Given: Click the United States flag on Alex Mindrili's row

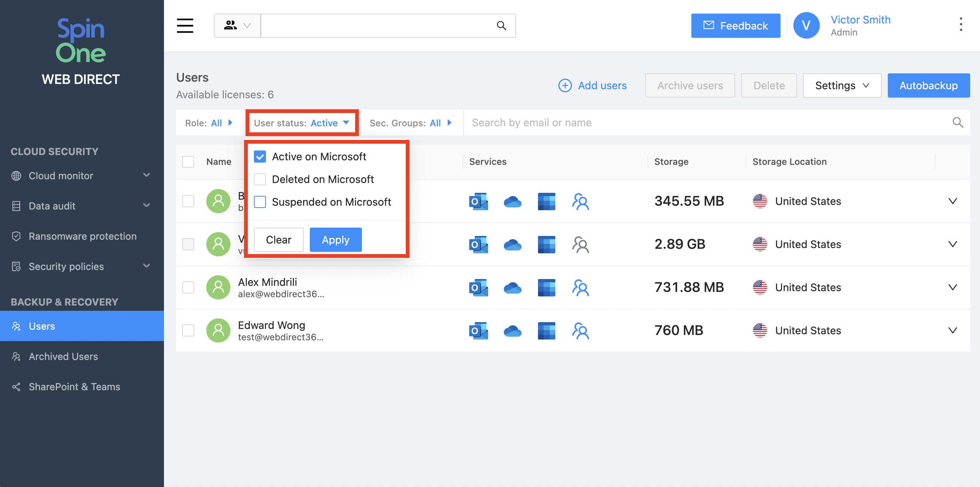Looking at the screenshot, I should click(x=760, y=287).
